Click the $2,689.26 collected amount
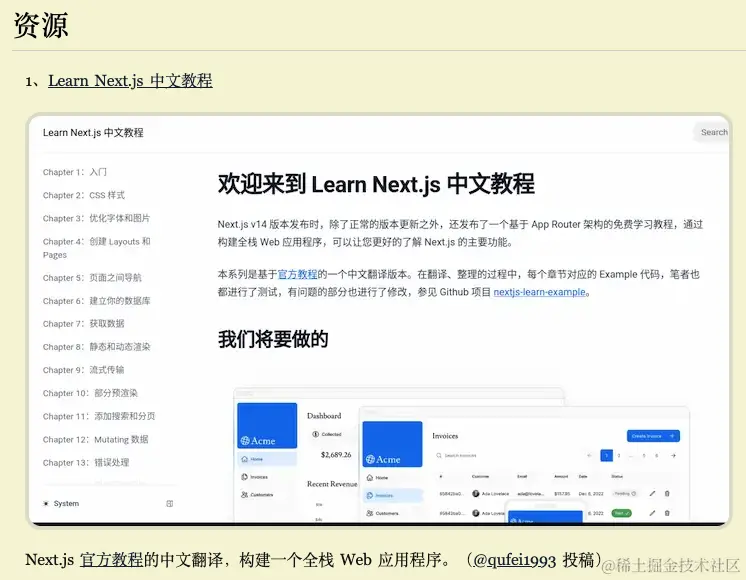The image size is (746, 580). coord(336,455)
